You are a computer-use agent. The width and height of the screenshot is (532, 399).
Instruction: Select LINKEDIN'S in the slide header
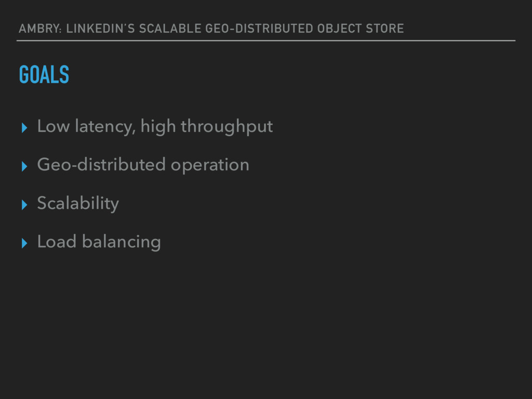tap(100, 29)
